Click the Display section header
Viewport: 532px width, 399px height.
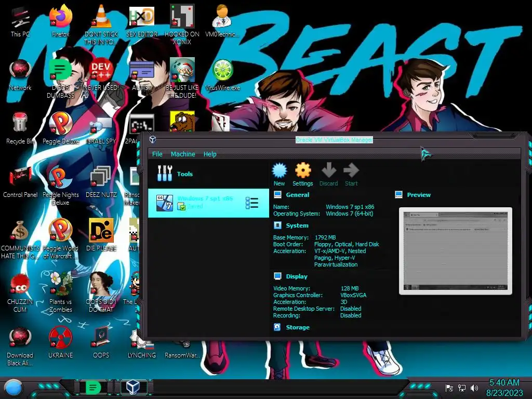coord(297,276)
